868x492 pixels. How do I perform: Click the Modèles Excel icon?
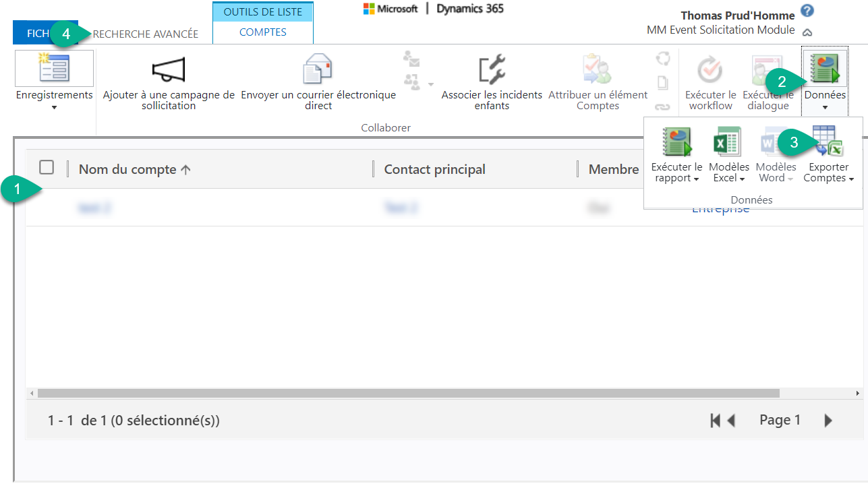(x=728, y=142)
